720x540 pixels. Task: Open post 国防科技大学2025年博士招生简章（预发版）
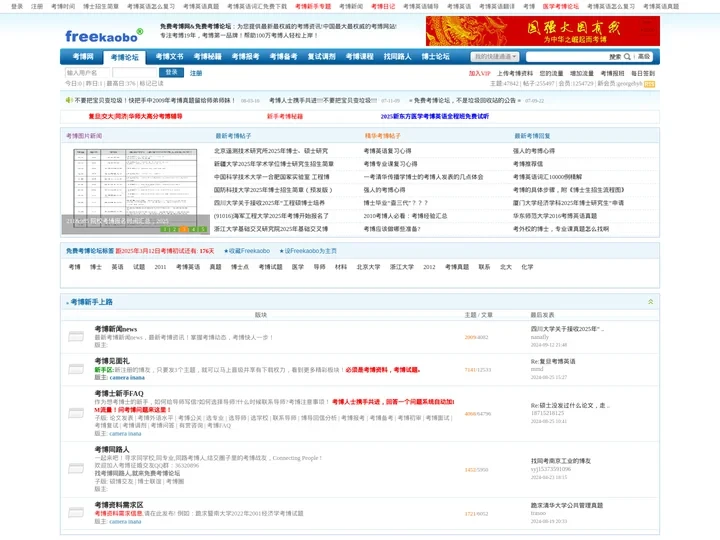[x=273, y=190]
